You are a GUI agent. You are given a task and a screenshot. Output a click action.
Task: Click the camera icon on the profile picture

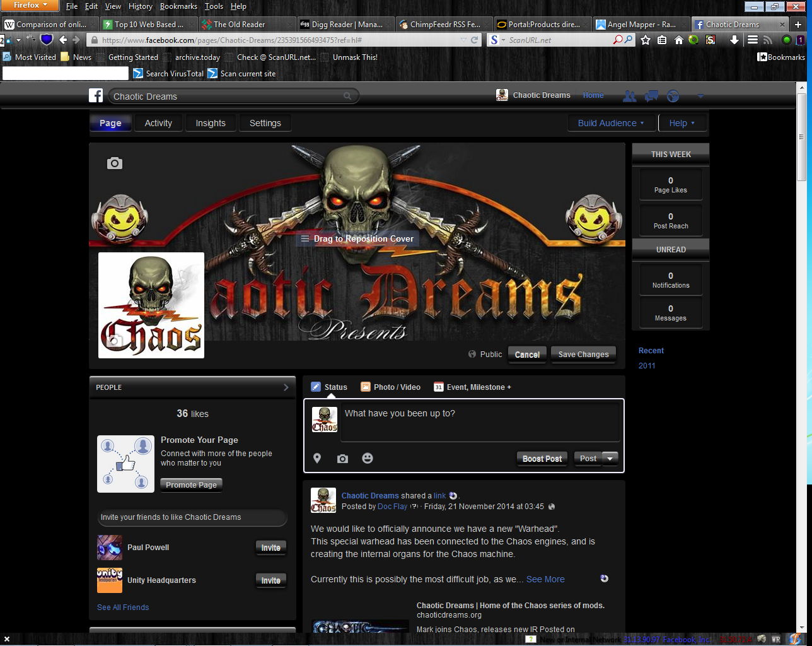pos(113,342)
